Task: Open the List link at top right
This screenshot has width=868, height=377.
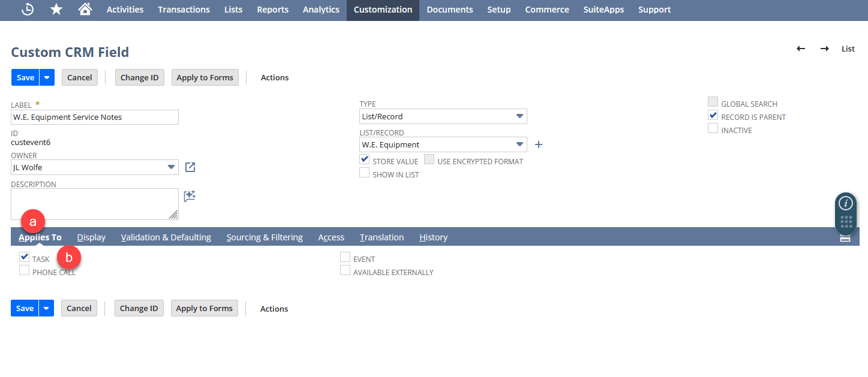Action: [848, 49]
